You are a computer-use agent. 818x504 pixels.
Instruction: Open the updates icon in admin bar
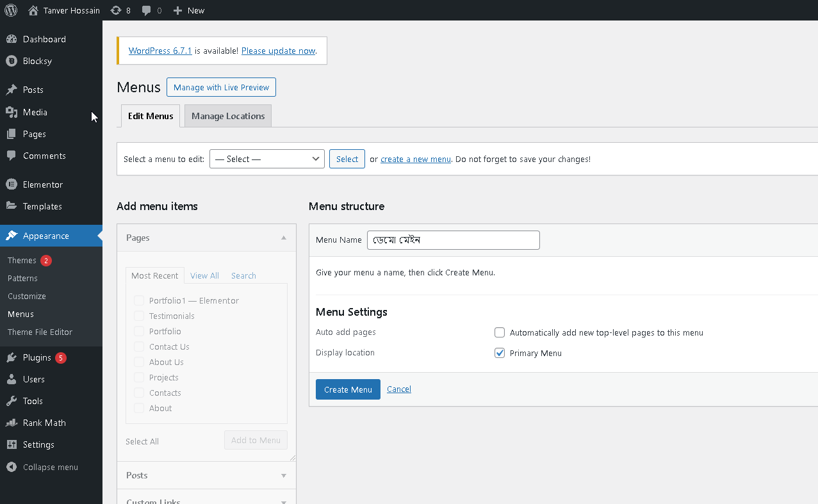click(116, 10)
